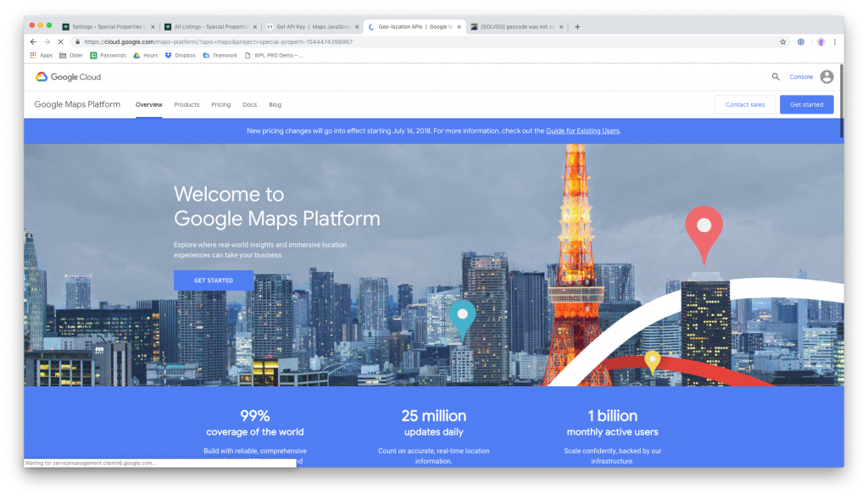Viewport: 868px width, 499px height.
Task: Click the '99%' coverage statistic
Action: (254, 416)
